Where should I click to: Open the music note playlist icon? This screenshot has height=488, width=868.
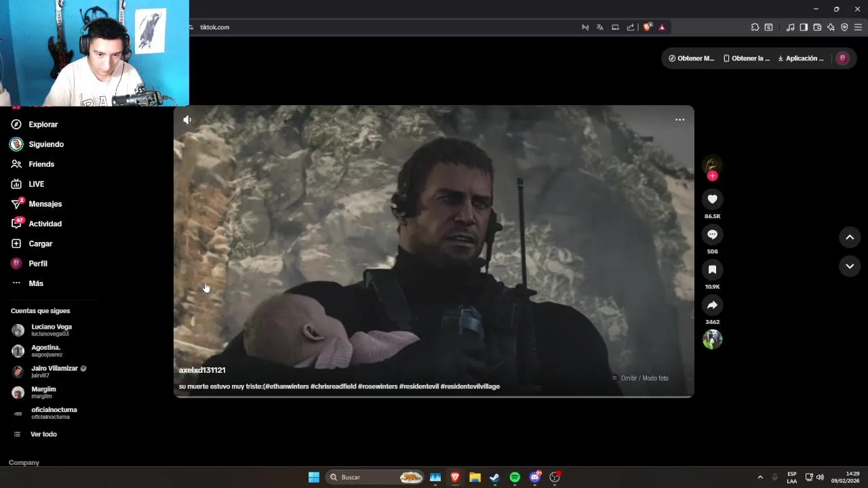[790, 27]
